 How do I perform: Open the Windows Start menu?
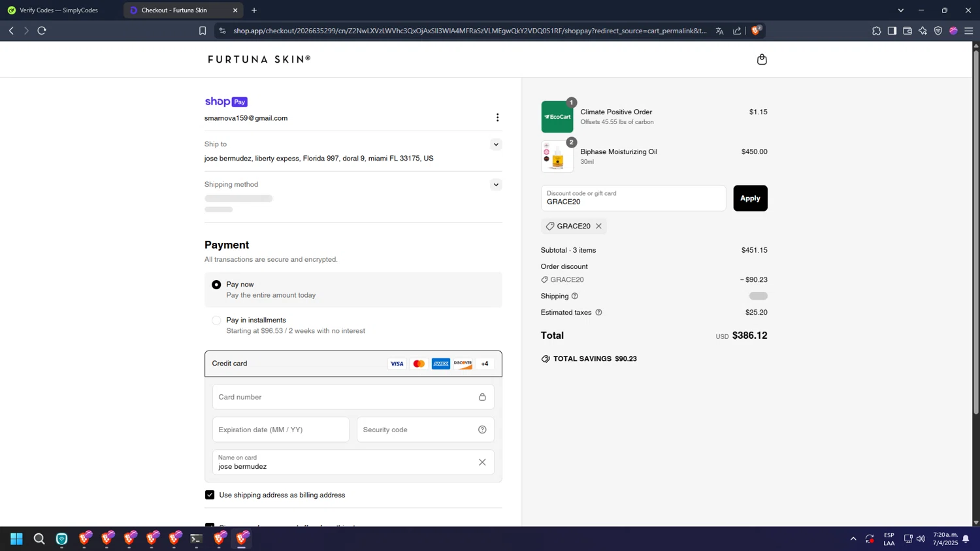tap(16, 539)
